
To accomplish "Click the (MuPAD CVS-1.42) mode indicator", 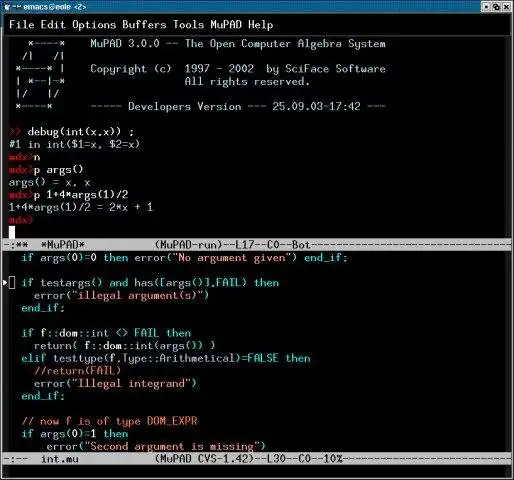I will tap(204, 459).
